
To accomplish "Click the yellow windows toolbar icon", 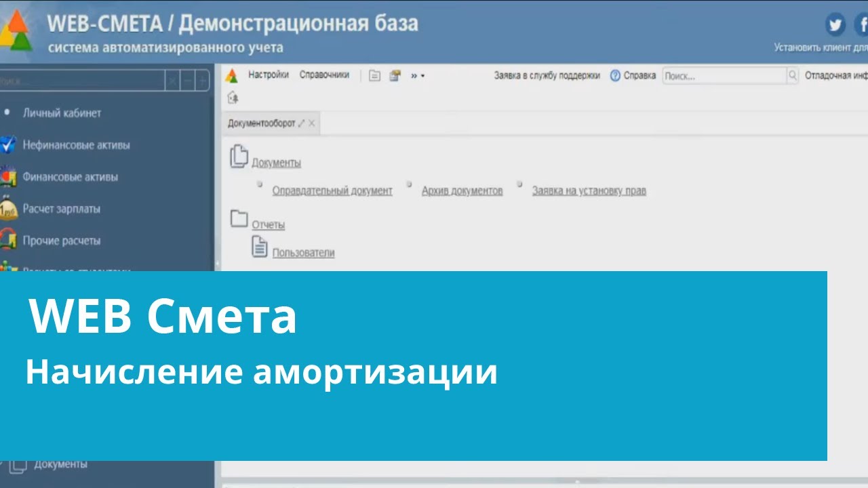I will click(x=395, y=75).
